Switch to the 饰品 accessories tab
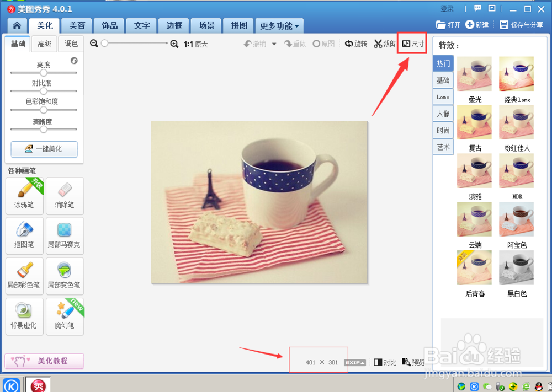552x392 pixels. [x=109, y=25]
